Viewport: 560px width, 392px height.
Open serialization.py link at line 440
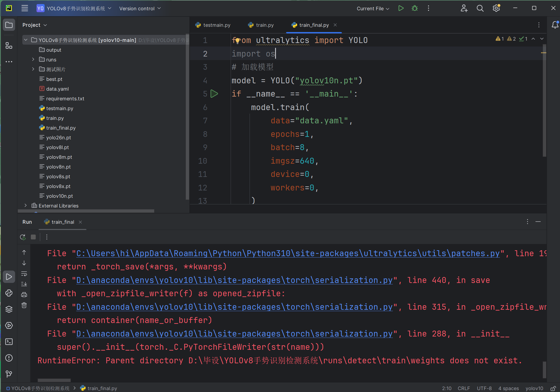click(x=235, y=280)
